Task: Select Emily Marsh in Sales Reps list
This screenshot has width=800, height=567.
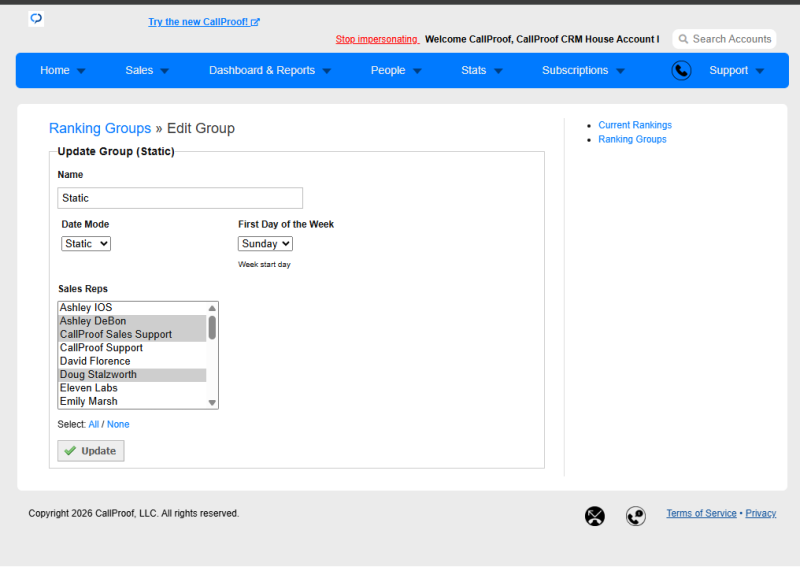Action: tap(132, 402)
